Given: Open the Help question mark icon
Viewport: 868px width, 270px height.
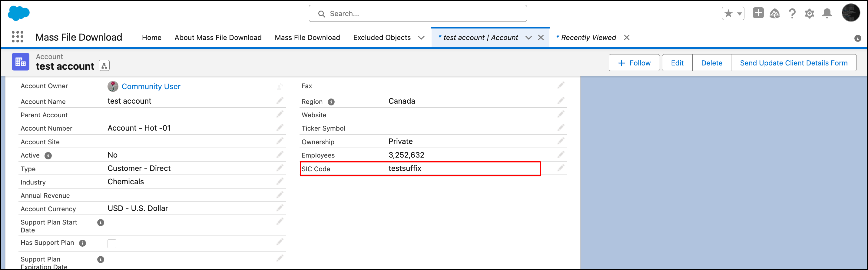Looking at the screenshot, I should 792,13.
